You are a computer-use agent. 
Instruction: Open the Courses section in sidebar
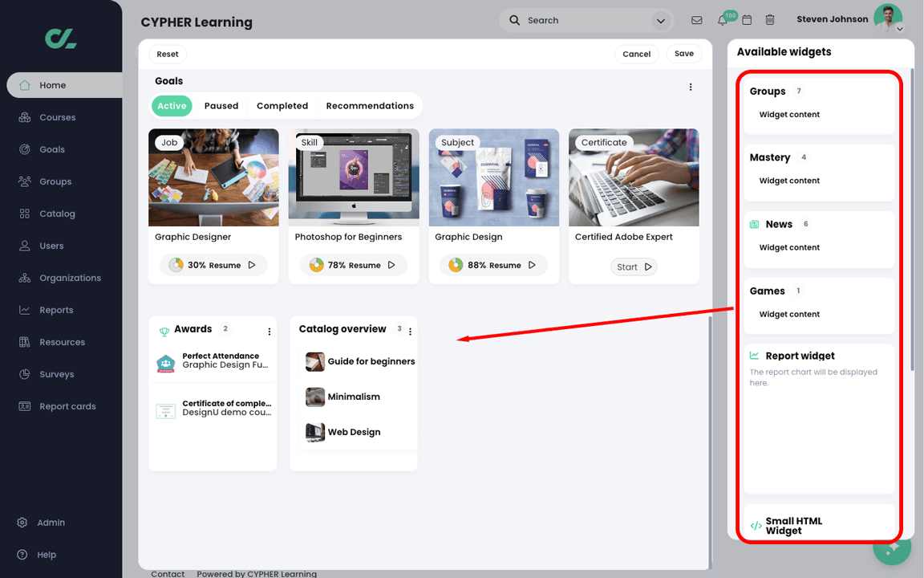coord(56,117)
